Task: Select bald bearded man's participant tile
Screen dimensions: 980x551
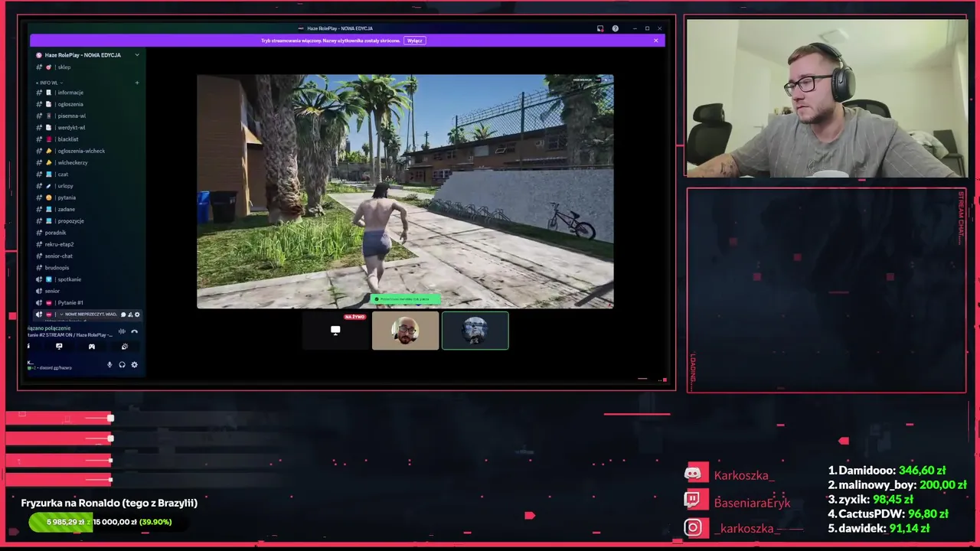Action: 405,331
